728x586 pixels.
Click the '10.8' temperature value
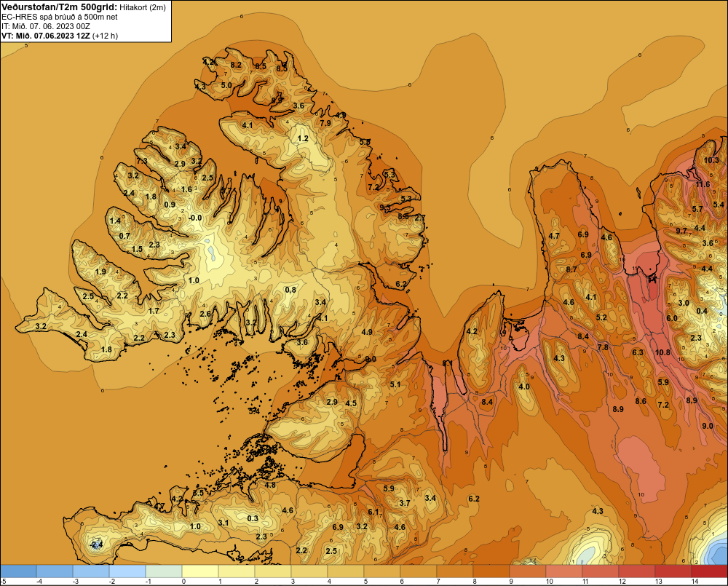tap(662, 352)
